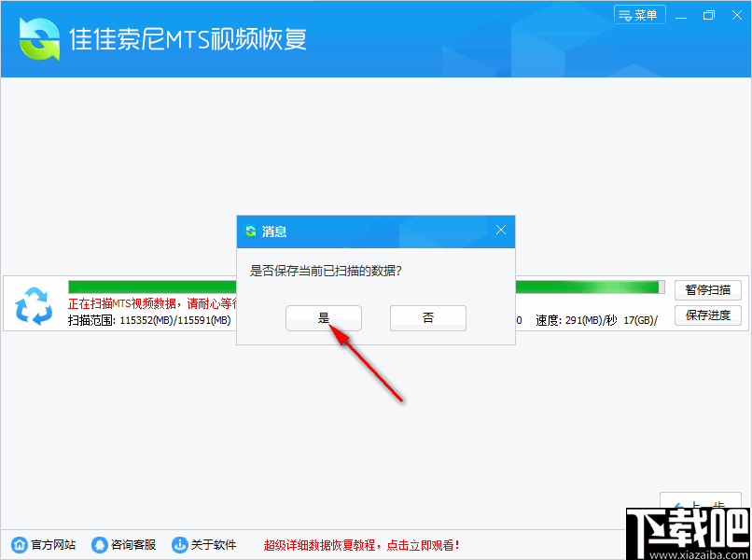Click the green scan progress bar
This screenshot has width=752, height=560.
(367, 287)
